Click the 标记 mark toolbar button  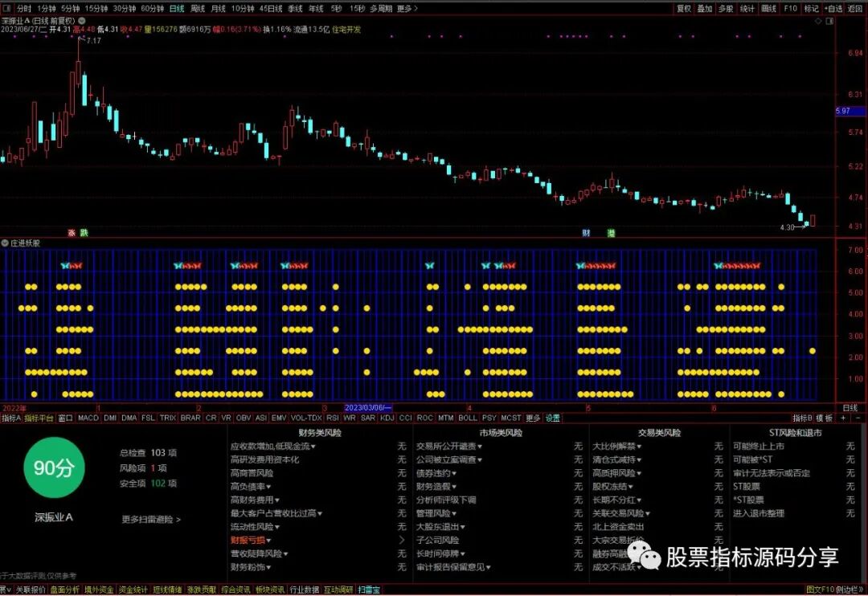pyautogui.click(x=812, y=8)
